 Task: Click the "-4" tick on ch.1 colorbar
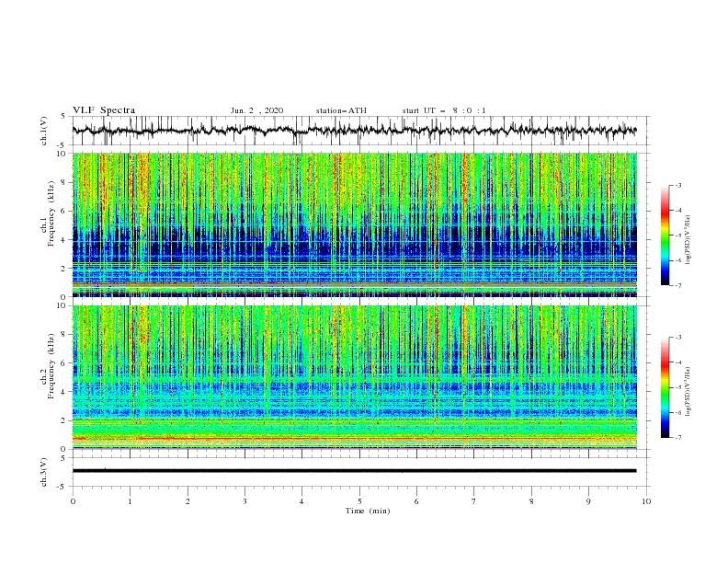coord(678,211)
